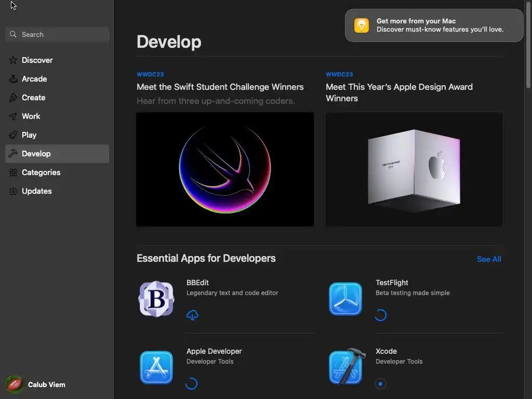Click the Discover star icon
532x399 pixels.
(13, 60)
